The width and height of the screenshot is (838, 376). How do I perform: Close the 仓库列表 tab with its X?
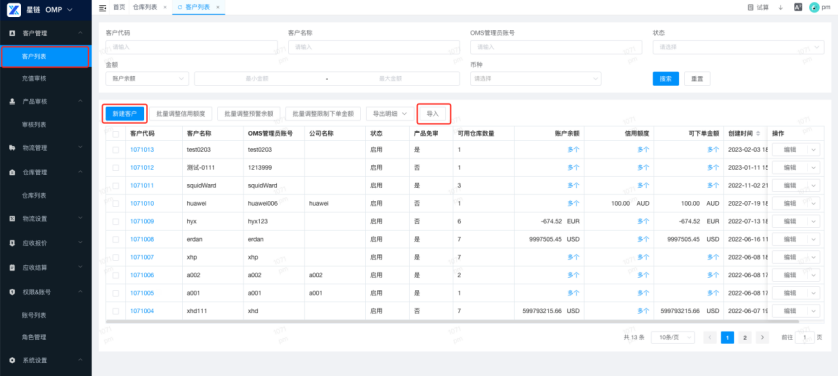tap(165, 7)
